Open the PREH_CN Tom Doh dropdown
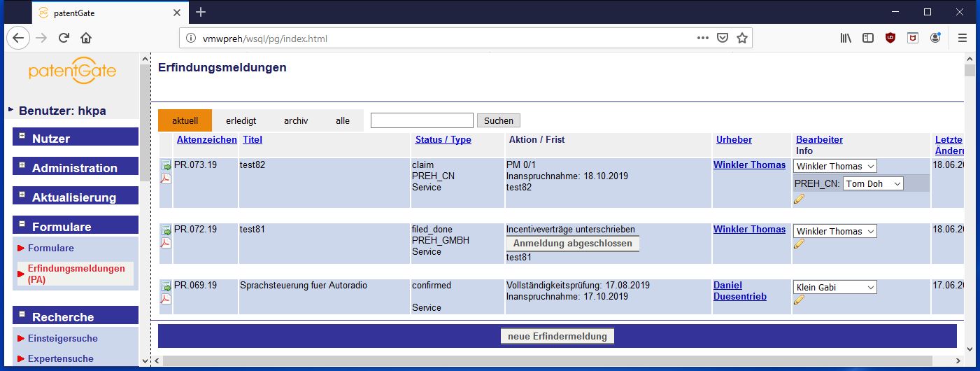The height and width of the screenshot is (371, 980). click(x=873, y=183)
